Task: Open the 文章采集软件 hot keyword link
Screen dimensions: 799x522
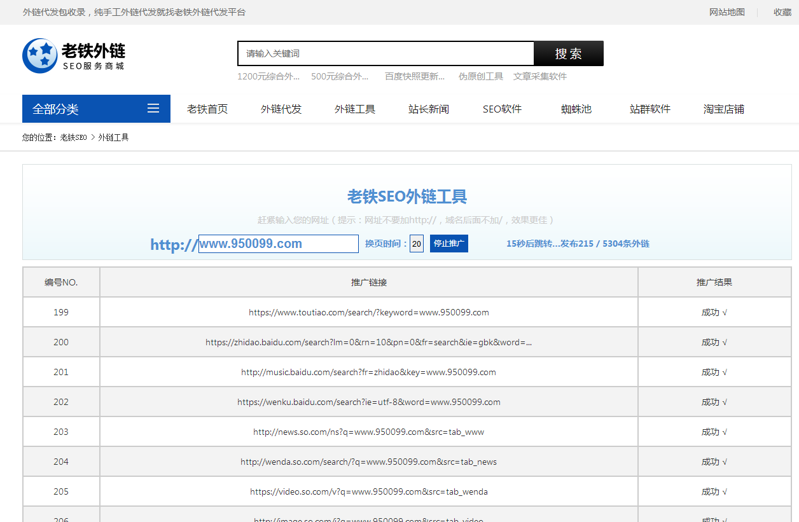Action: (x=540, y=76)
